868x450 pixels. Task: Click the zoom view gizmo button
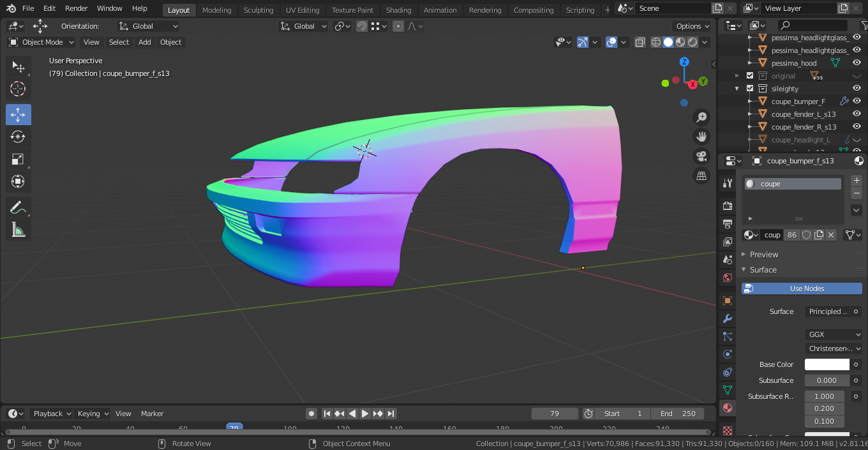701,117
